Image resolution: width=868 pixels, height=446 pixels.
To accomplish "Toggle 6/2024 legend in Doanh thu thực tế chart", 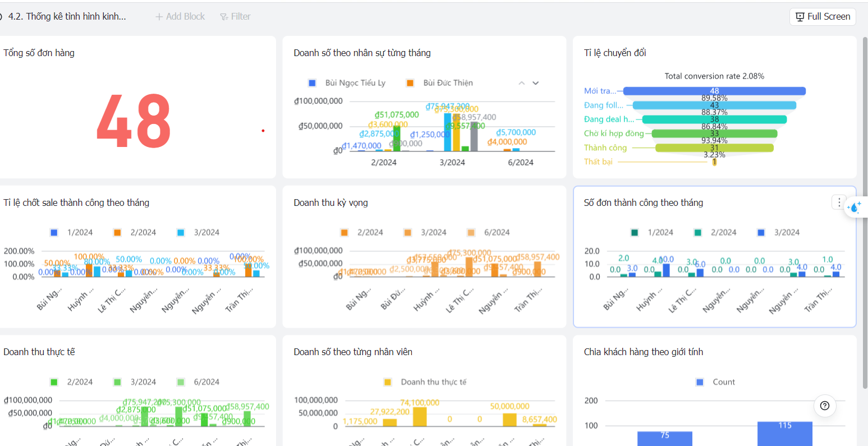I will click(x=198, y=382).
